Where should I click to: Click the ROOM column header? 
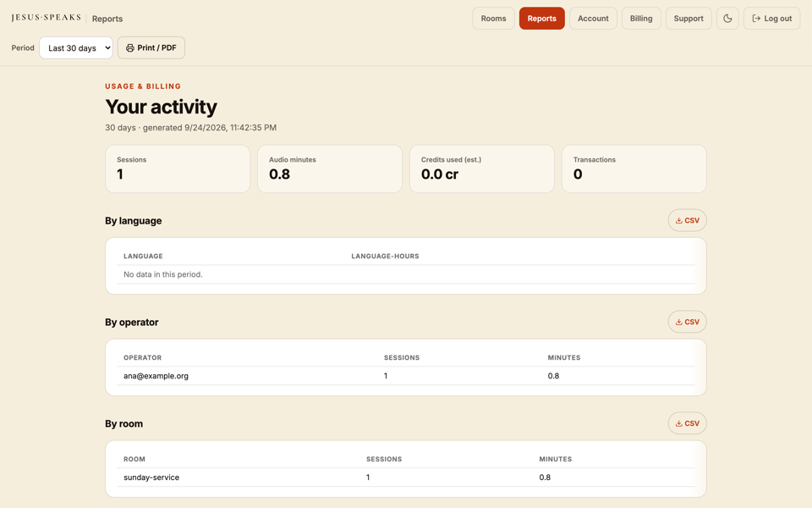[x=134, y=459]
